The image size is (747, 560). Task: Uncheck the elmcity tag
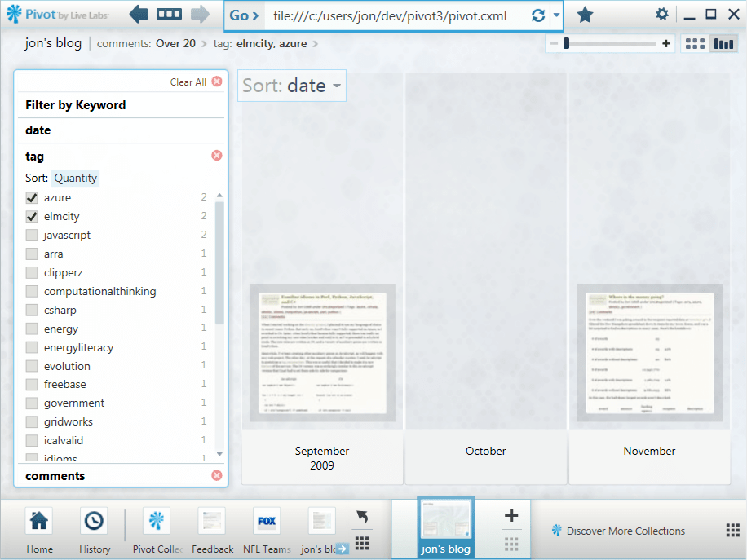click(32, 216)
